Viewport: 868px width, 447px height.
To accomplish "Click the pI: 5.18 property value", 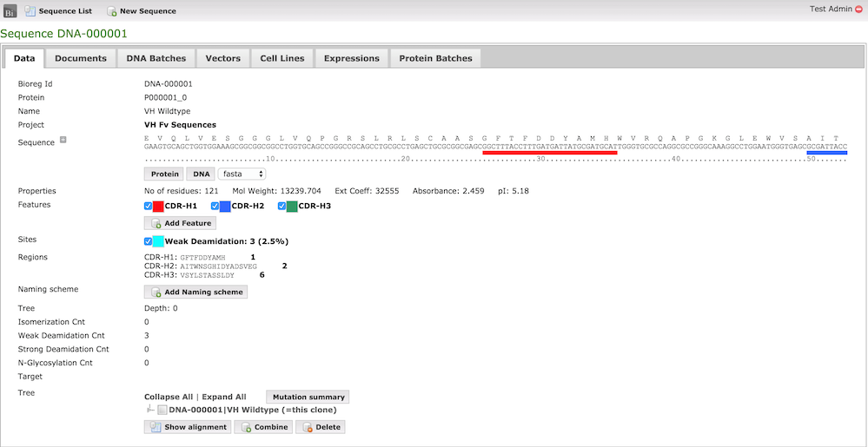I will click(x=514, y=191).
